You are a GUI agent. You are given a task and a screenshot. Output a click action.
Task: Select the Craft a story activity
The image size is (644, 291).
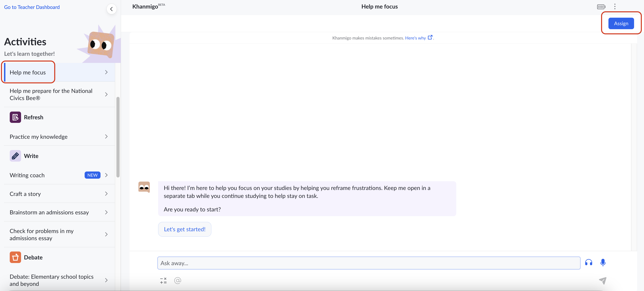60,194
